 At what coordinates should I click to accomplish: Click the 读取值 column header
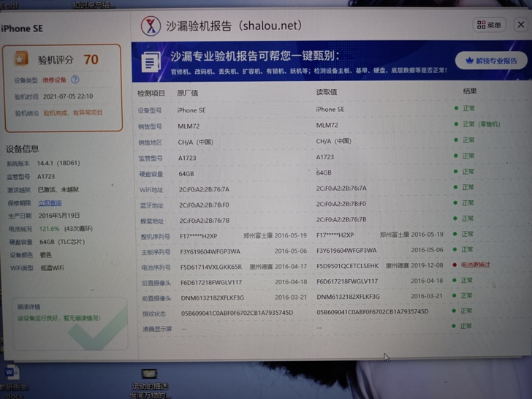coord(327,92)
